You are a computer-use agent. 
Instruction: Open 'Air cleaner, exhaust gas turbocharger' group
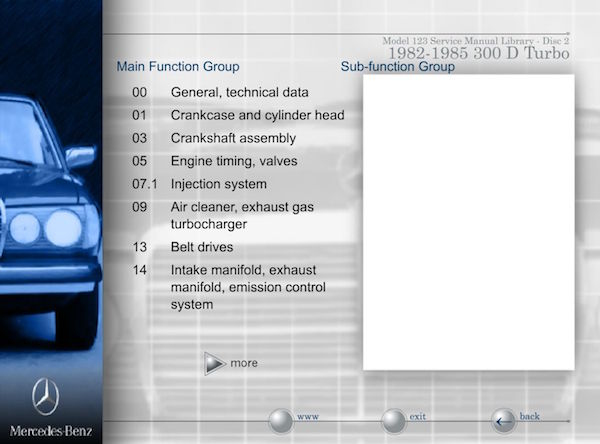pos(242,215)
